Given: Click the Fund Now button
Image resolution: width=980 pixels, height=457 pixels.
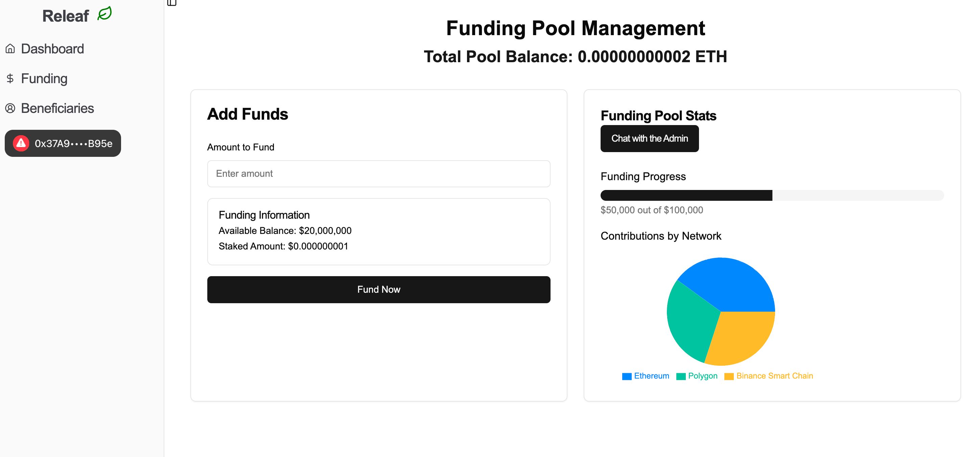Looking at the screenshot, I should 378,290.
